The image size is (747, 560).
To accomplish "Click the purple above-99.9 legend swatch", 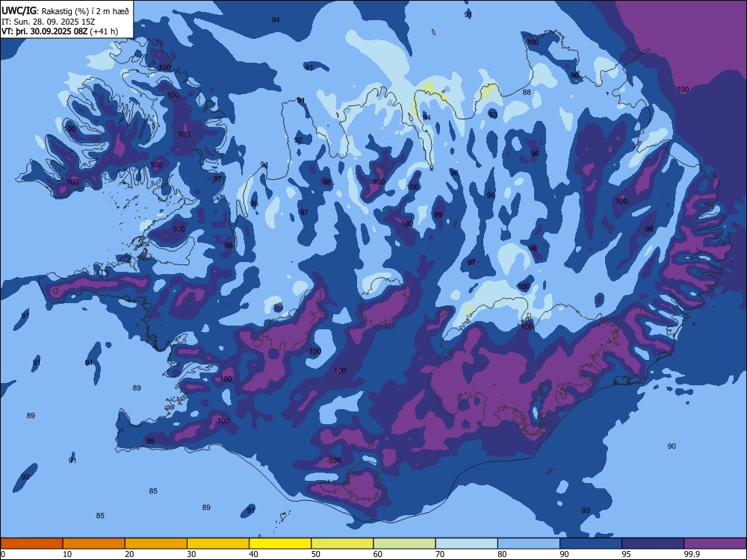I will tap(715, 544).
